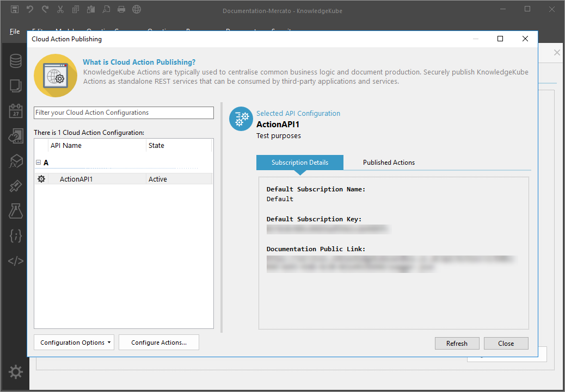565x392 pixels.
Task: Click the 'Test purposes' description text
Action: click(279, 136)
